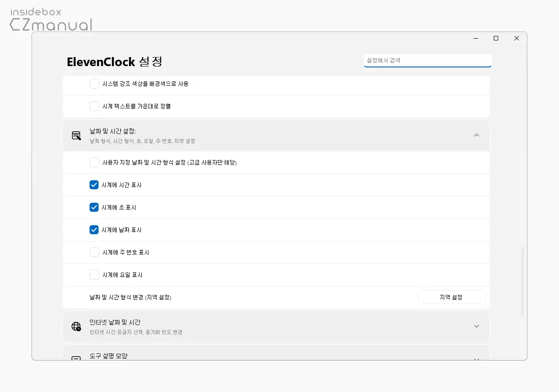Click the 도구 설명 모양 section title
Viewport: 559px width, 392px height.
(108, 356)
